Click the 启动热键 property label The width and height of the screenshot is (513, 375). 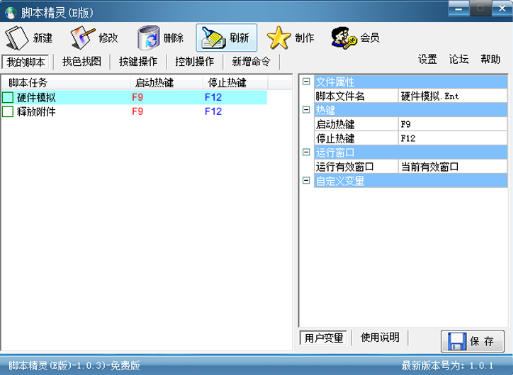(x=335, y=124)
